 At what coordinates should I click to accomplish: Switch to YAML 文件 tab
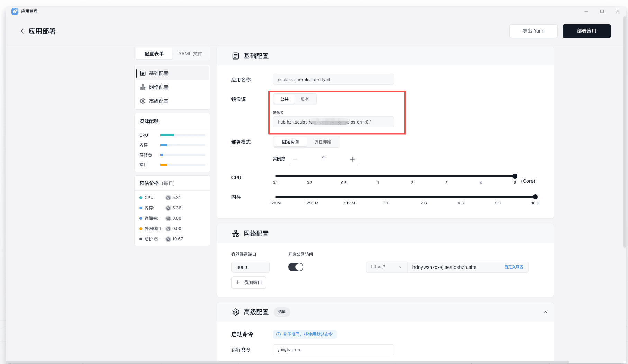[190, 54]
